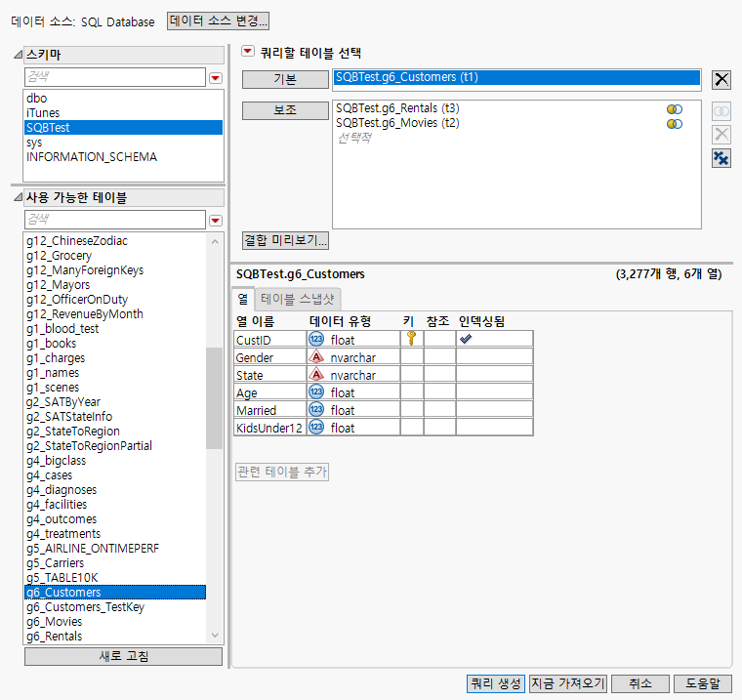The height and width of the screenshot is (700, 742).
Task: Open the red triangle menu for table selection
Action: pyautogui.click(x=248, y=51)
